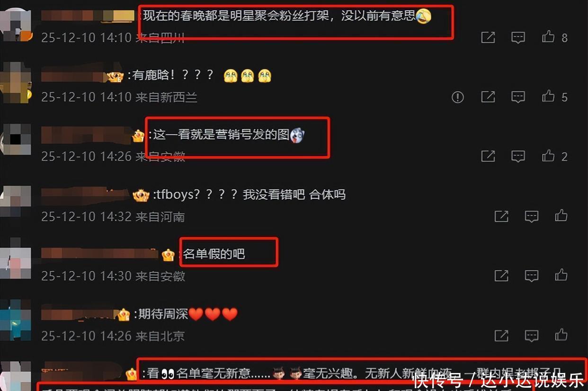Open reply box for 名单假的吧 comment

point(532,275)
